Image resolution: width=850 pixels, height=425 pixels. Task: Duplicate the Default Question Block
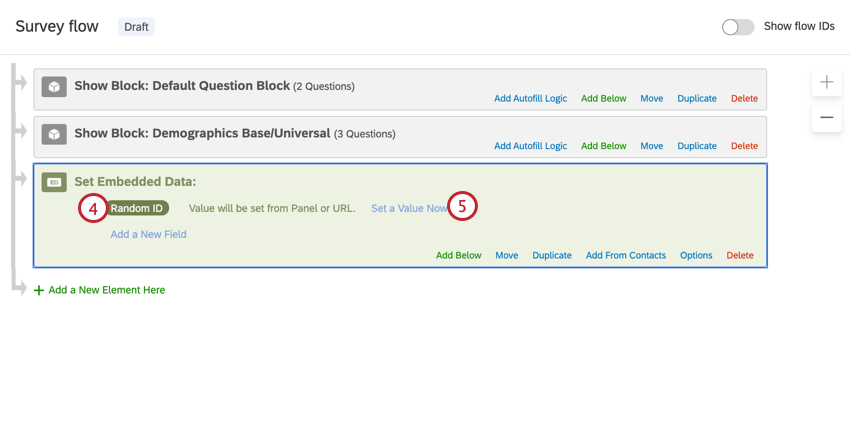tap(697, 98)
